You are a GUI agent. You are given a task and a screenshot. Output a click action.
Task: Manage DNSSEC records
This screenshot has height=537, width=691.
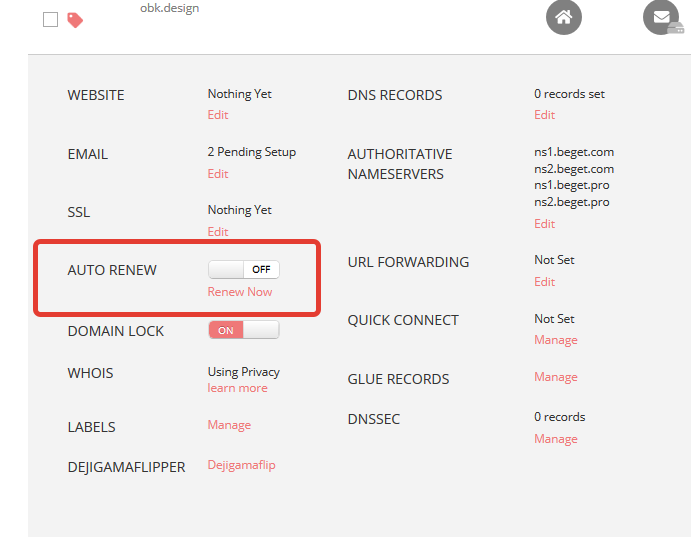pos(555,439)
